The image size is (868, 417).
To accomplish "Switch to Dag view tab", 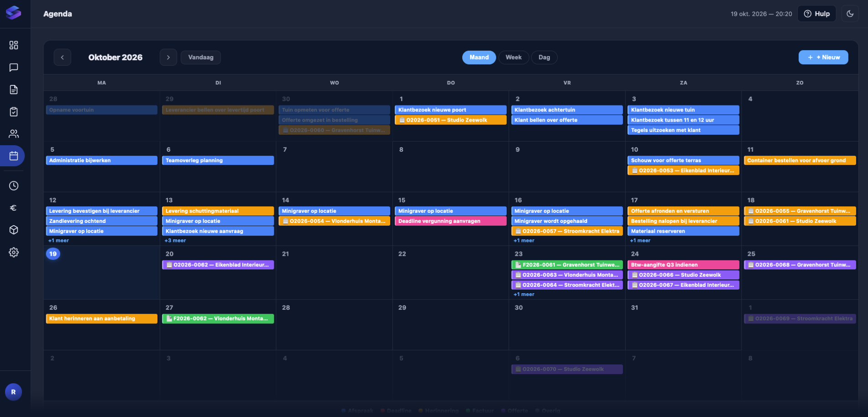I will click(544, 58).
